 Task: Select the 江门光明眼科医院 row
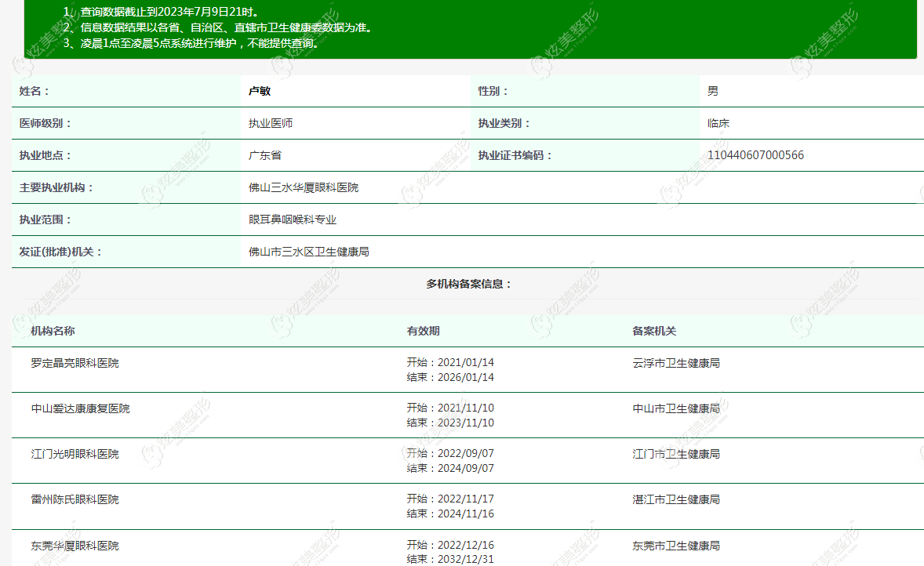pos(468,461)
